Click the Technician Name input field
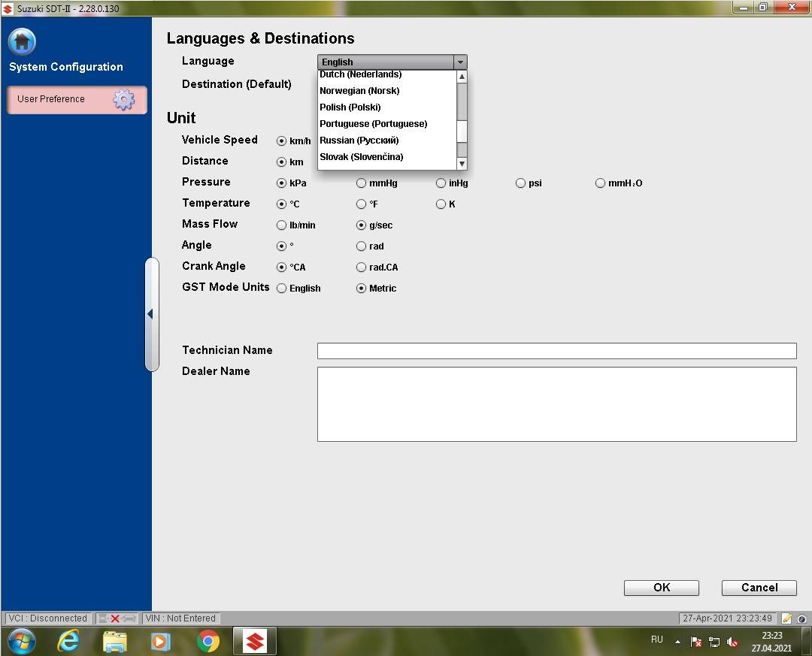This screenshot has width=812, height=656. (x=556, y=350)
